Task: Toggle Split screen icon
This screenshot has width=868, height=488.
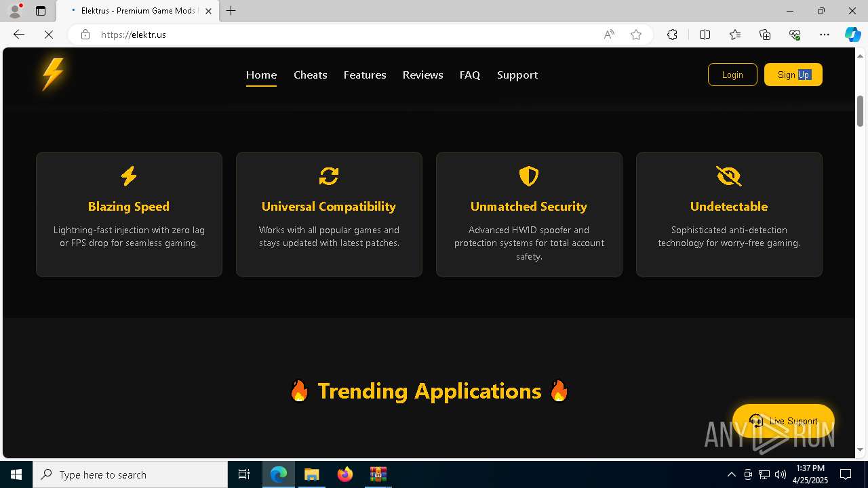Action: click(705, 35)
